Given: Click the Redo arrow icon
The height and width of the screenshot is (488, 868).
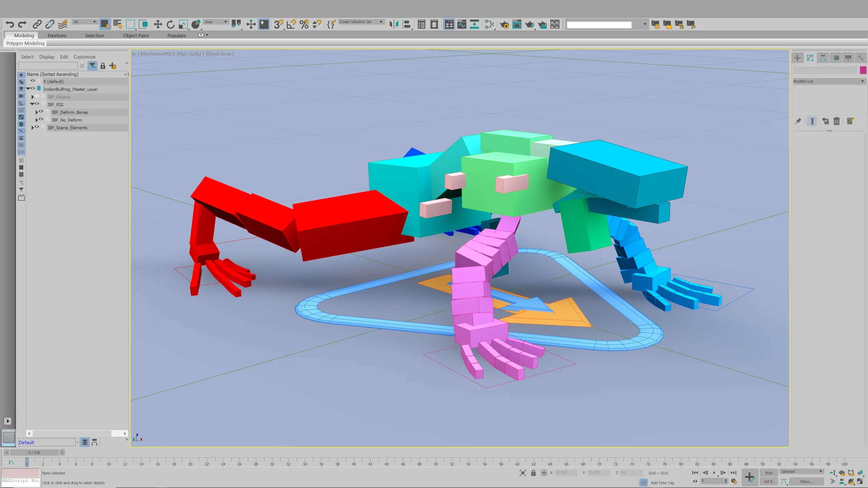Looking at the screenshot, I should (22, 24).
